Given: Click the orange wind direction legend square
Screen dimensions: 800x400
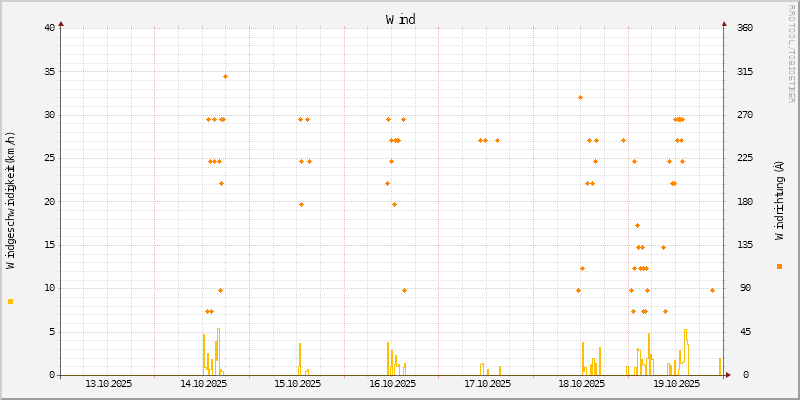Looking at the screenshot, I should coord(779,266).
